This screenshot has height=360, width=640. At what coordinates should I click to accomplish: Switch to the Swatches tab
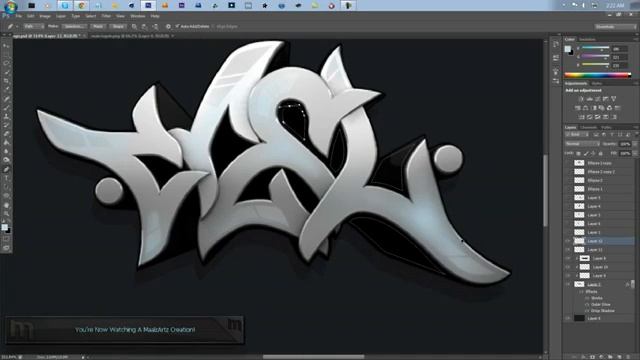(x=587, y=39)
